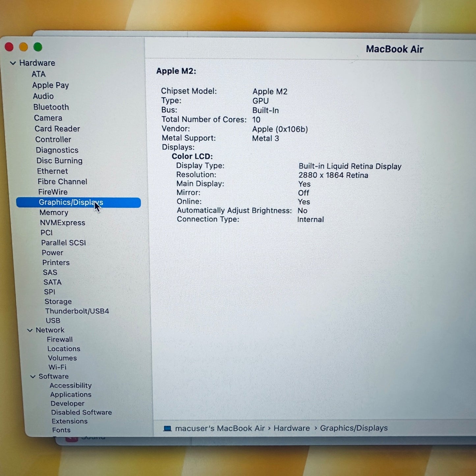This screenshot has height=476, width=476.
Task: Click the Hardware breadcrumb entry
Action: [291, 428]
